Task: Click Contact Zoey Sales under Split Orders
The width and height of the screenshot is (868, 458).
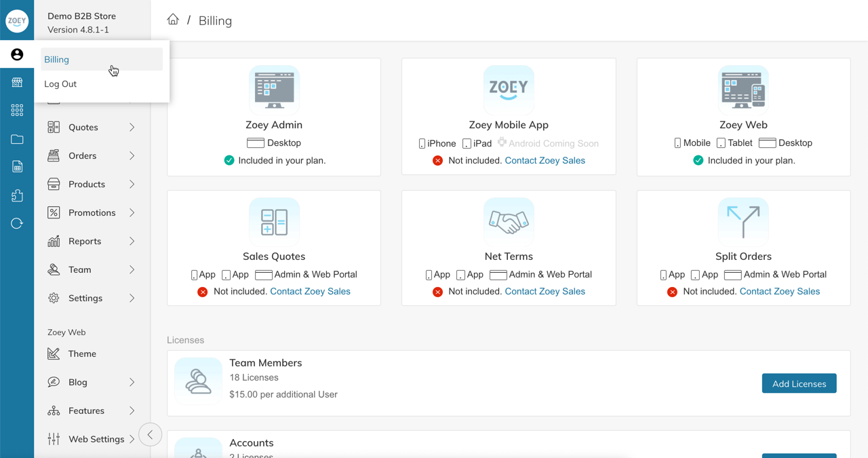Action: [779, 291]
